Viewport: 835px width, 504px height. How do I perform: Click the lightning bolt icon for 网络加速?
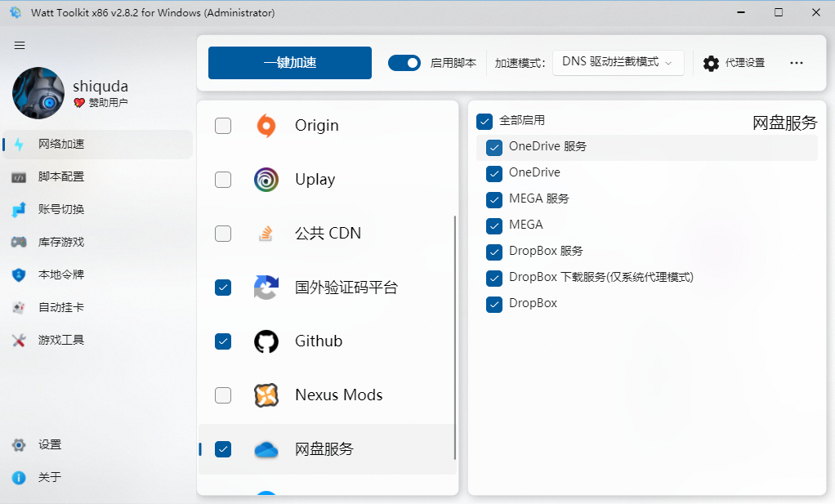19,145
